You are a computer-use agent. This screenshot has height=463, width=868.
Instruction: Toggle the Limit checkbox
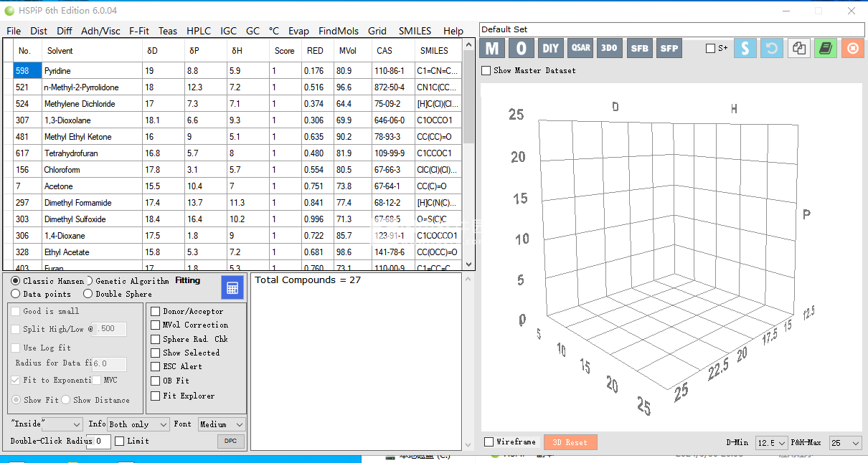pos(120,441)
